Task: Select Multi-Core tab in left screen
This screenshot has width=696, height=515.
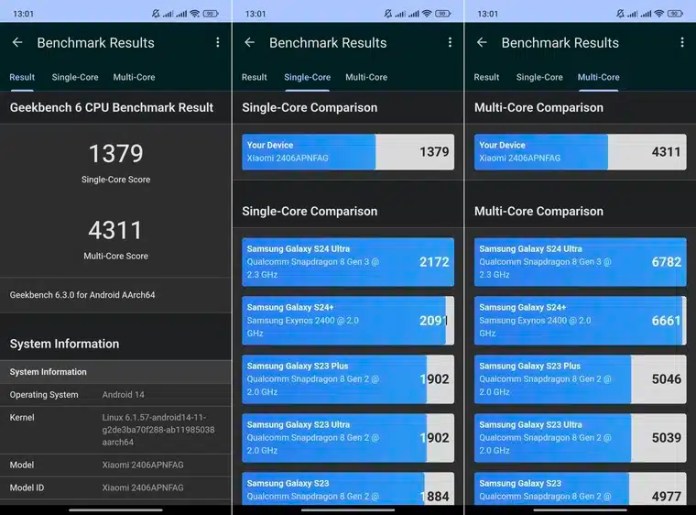Action: [134, 77]
